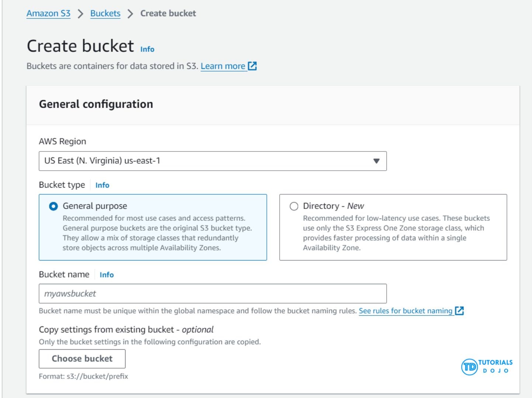Click Info link next to Create bucket
Viewport: 532px width, 398px height.
(147, 49)
